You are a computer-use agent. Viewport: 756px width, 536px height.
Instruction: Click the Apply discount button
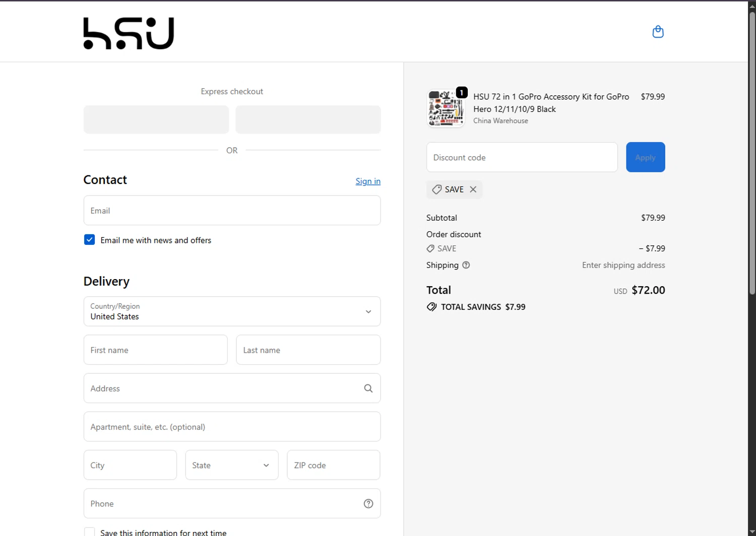(x=646, y=157)
